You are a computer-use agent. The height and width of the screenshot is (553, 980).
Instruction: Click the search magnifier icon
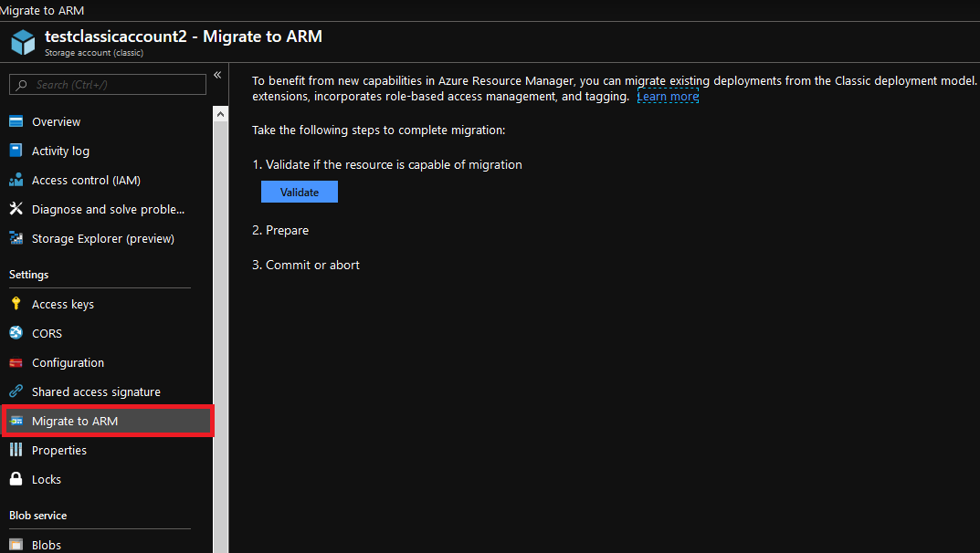point(22,85)
